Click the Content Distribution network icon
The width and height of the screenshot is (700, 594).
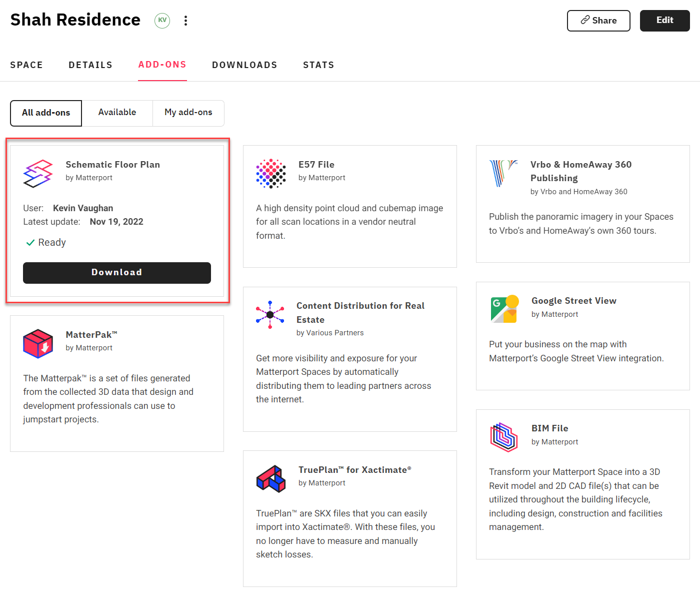(x=270, y=315)
